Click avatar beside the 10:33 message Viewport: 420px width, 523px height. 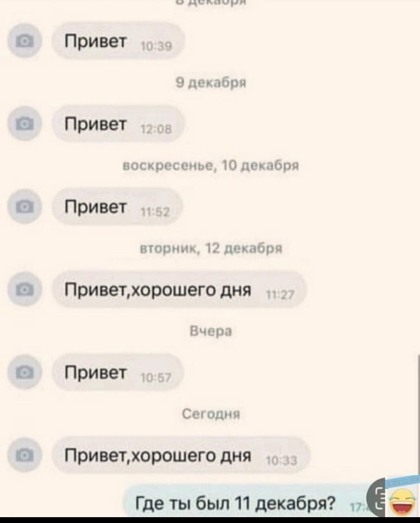(24, 455)
